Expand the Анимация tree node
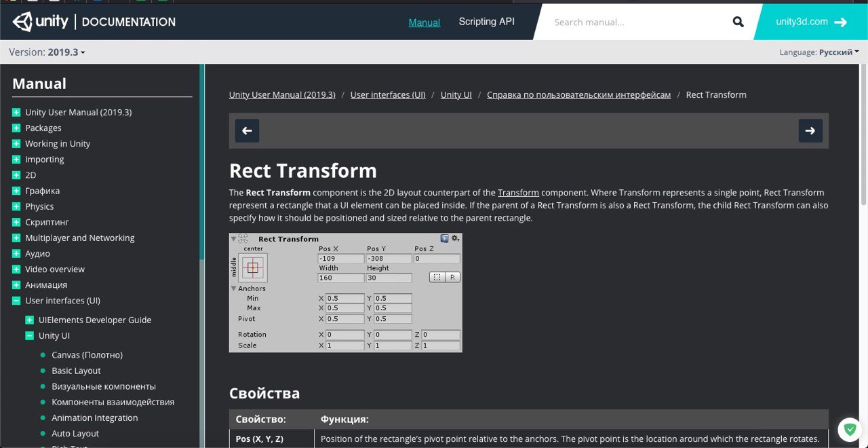Screen dimensions: 868x448 tap(16, 285)
